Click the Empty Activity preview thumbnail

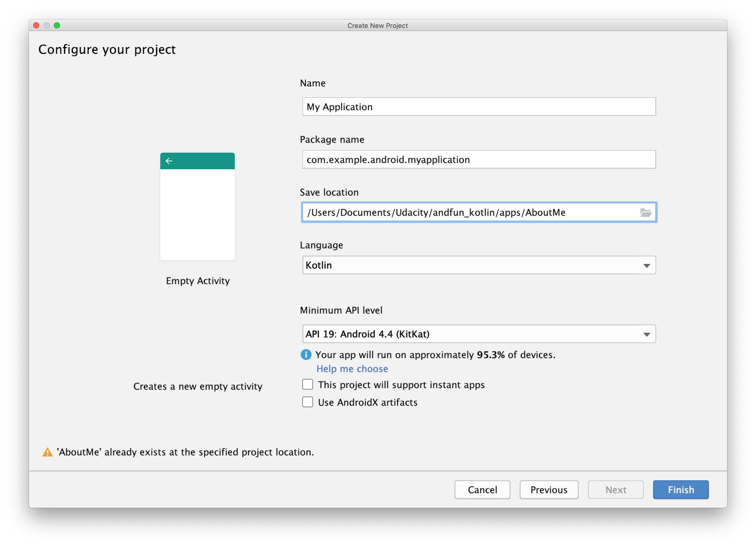click(198, 207)
